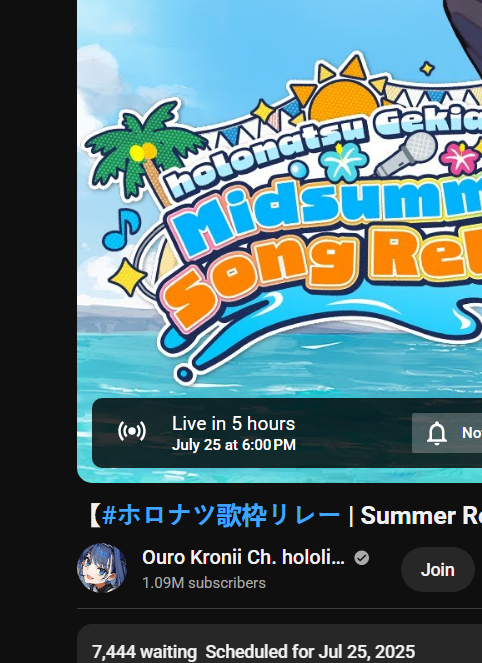Click the pink hibiscus flower graphic
The image size is (482, 663).
pyautogui.click(x=460, y=159)
